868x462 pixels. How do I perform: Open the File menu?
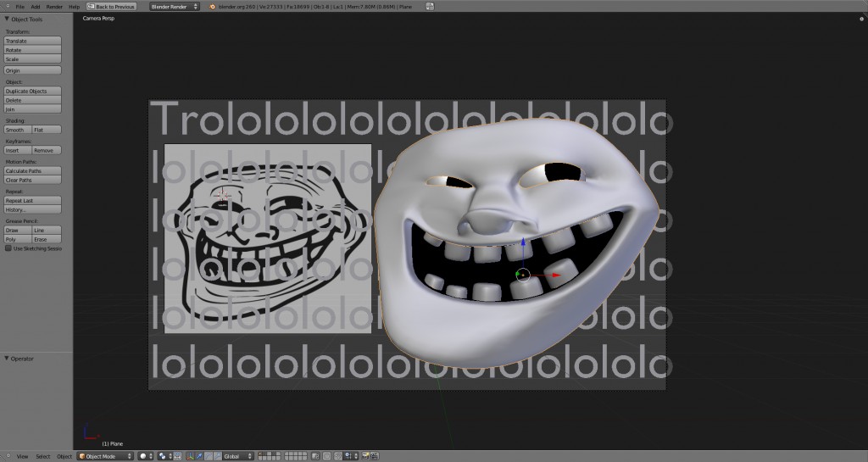tap(20, 7)
